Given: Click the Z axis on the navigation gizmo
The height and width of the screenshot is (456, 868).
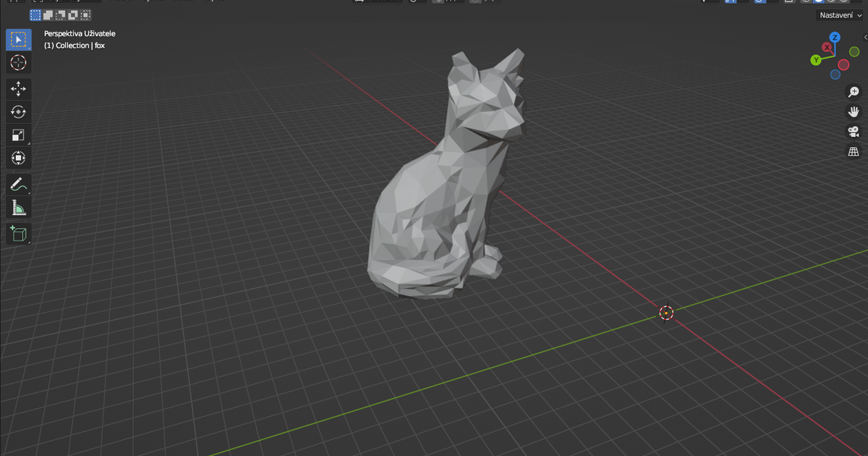Looking at the screenshot, I should [x=836, y=38].
